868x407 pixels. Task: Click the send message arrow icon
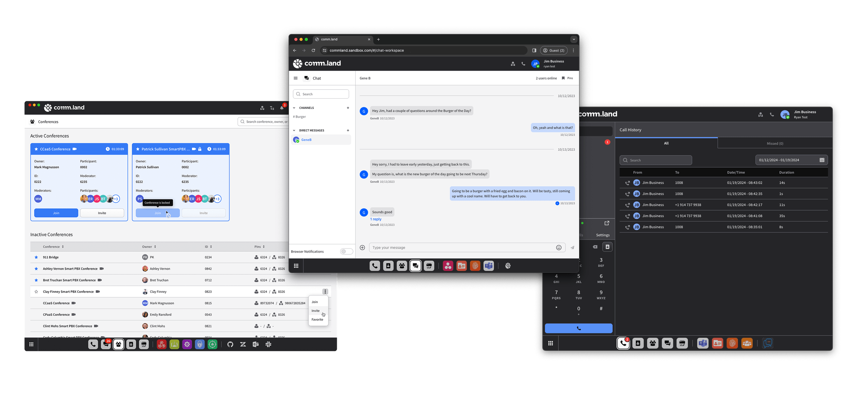572,247
